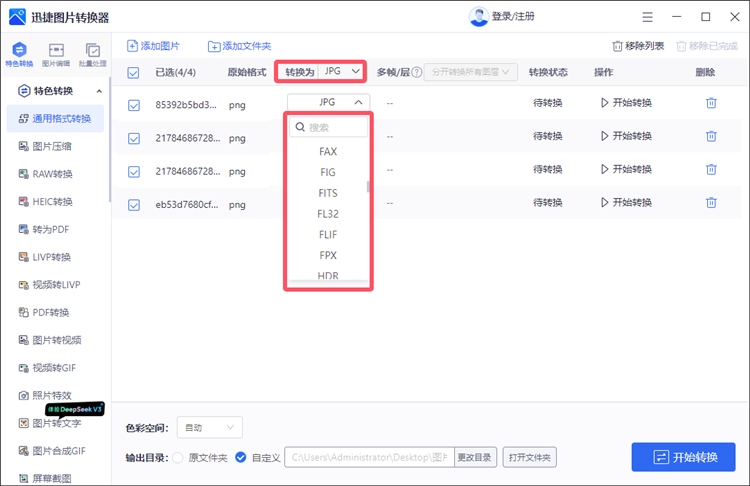The height and width of the screenshot is (486, 750).
Task: Select FLIF format from list
Action: click(328, 235)
